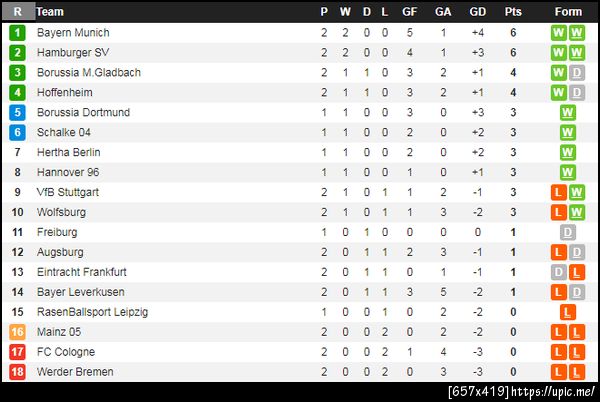Click the GD column header

477,12
